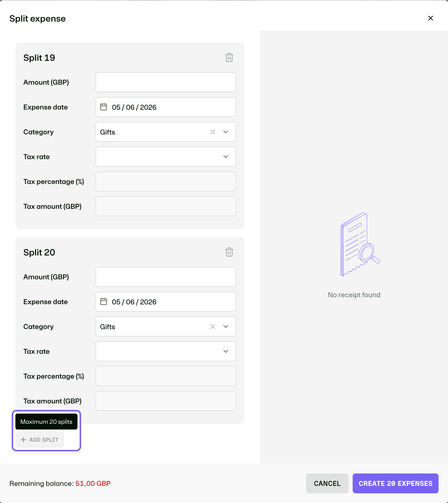The width and height of the screenshot is (448, 503).
Task: Click the Cancel button
Action: (x=327, y=483)
